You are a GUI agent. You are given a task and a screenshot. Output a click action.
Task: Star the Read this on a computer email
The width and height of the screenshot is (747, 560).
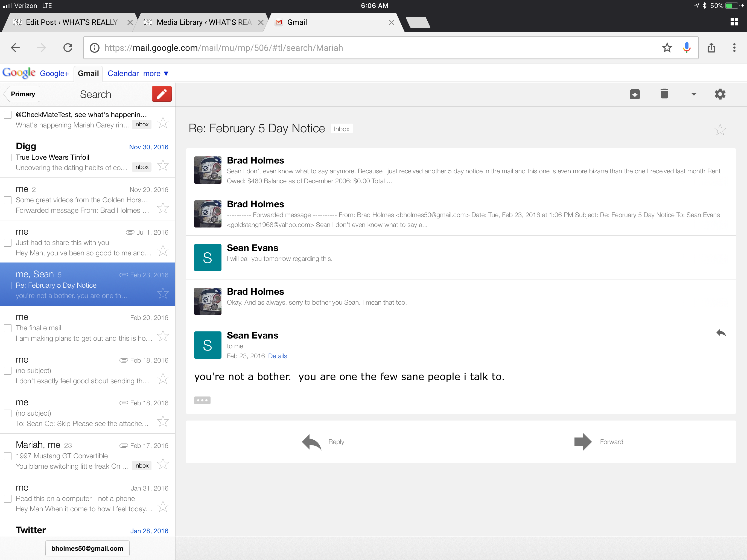163,506
